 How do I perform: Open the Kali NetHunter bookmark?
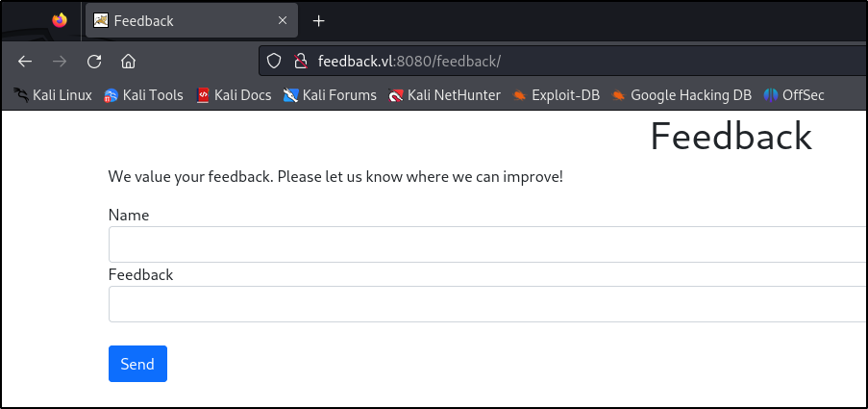444,95
